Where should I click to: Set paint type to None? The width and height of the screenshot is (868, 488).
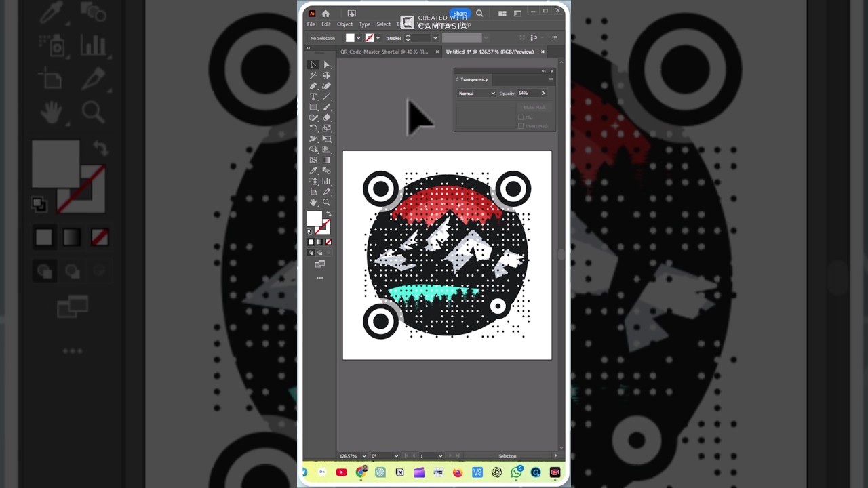[x=328, y=242]
